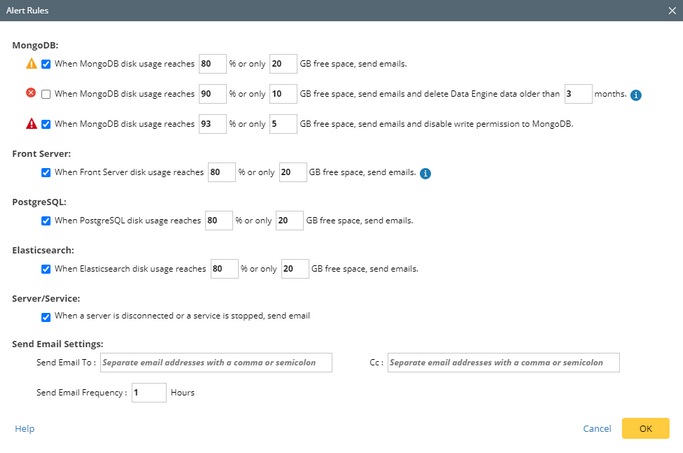Toggle the MongoDB 93% disable write rule
Viewport: 683px width, 453px height.
pos(46,124)
